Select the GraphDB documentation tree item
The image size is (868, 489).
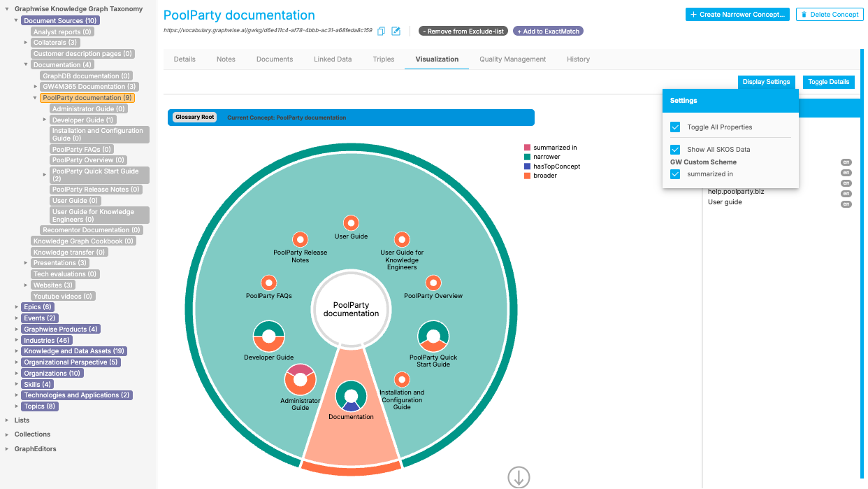coord(86,76)
